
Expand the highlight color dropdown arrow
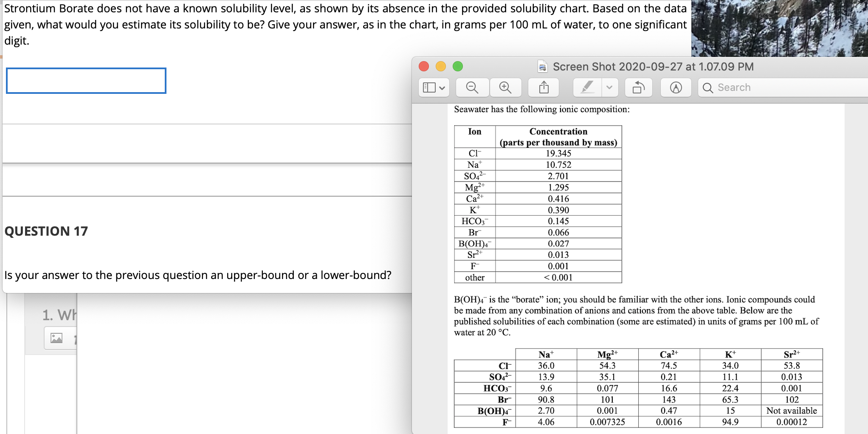coord(609,87)
